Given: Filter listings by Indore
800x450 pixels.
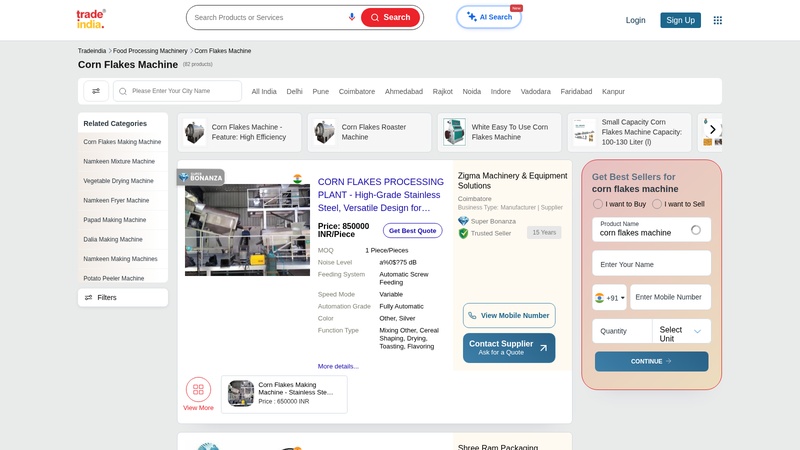Looking at the screenshot, I should click(501, 91).
